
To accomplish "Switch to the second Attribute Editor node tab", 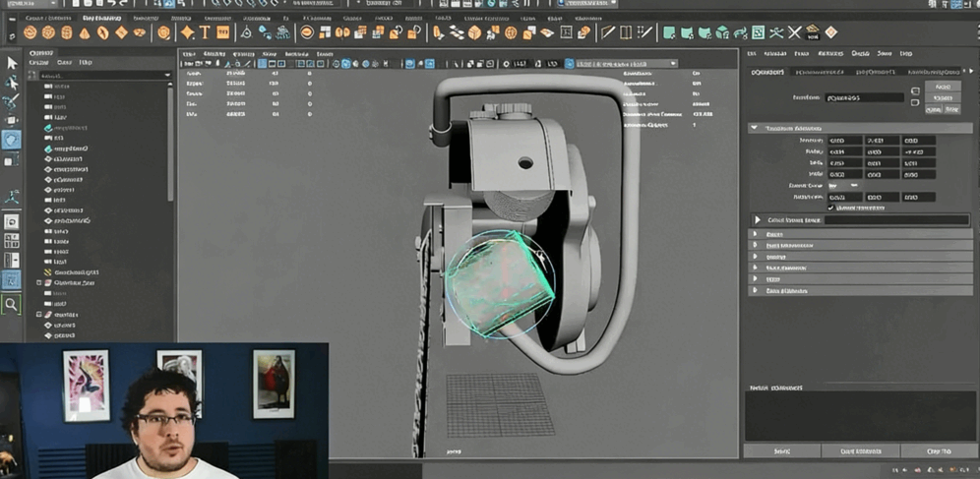I will [x=819, y=73].
